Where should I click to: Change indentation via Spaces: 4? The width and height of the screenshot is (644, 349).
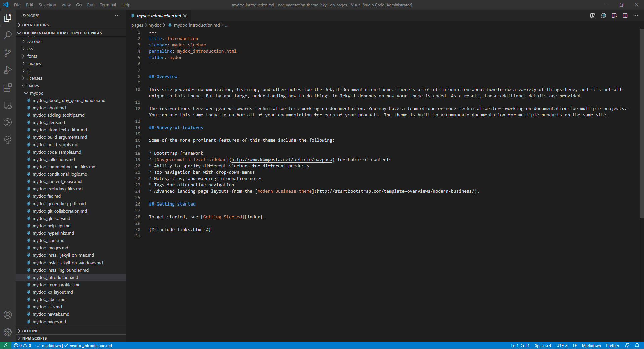[543, 345]
